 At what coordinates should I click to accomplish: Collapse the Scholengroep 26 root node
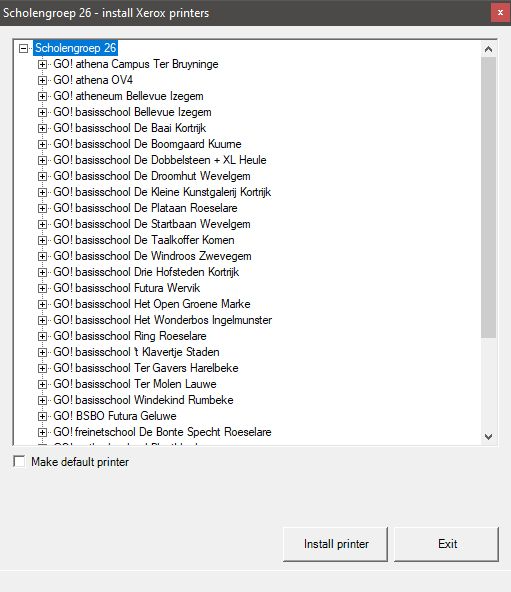[23, 48]
